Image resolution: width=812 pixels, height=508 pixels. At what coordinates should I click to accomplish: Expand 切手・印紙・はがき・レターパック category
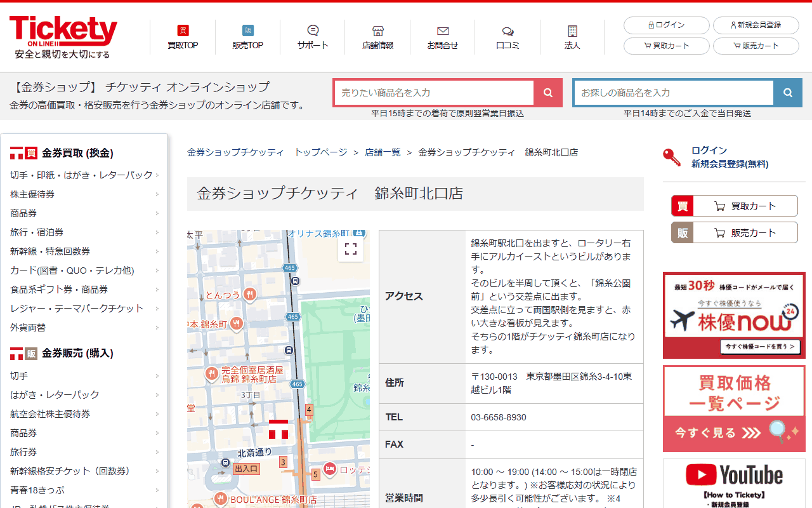pyautogui.click(x=84, y=175)
